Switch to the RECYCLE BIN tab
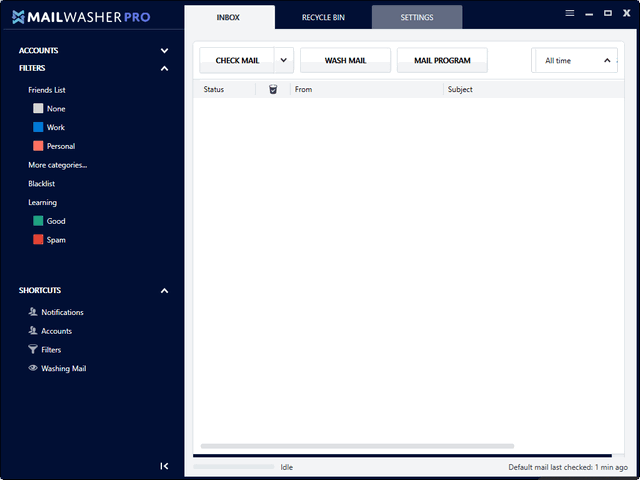The width and height of the screenshot is (640, 480). tap(323, 17)
